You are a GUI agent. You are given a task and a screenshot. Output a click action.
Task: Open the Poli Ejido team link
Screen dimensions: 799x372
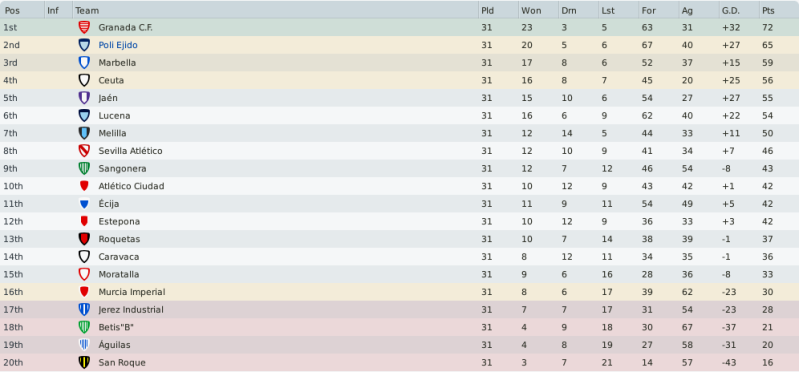[x=118, y=45]
